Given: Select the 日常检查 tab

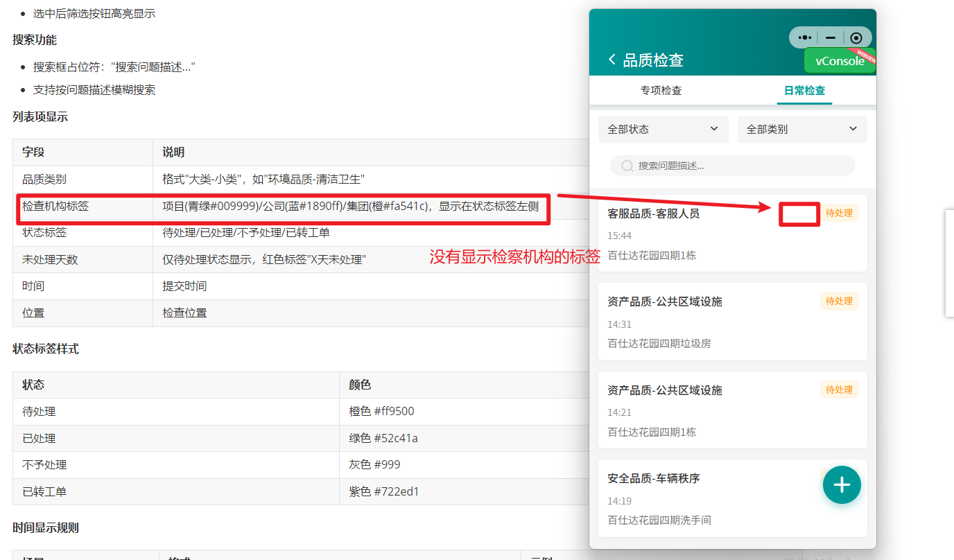Looking at the screenshot, I should point(804,90).
